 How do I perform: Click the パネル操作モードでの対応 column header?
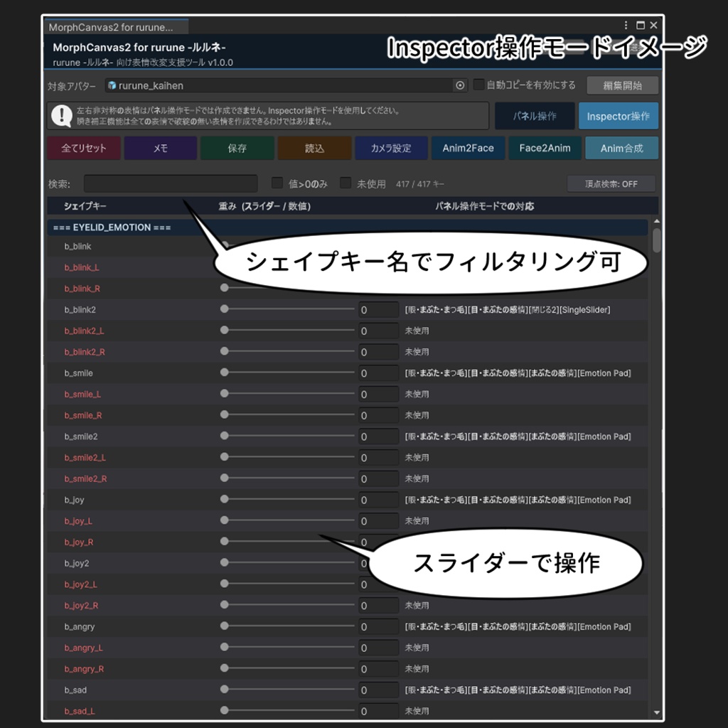pos(485,205)
